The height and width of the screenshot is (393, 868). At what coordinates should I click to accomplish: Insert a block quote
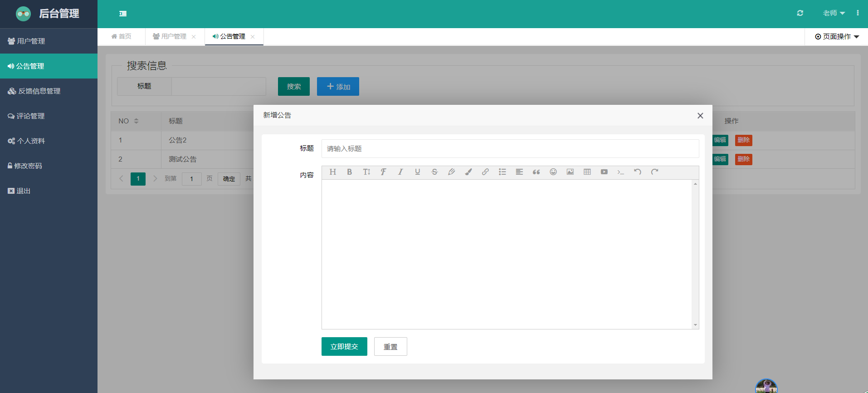coord(536,172)
